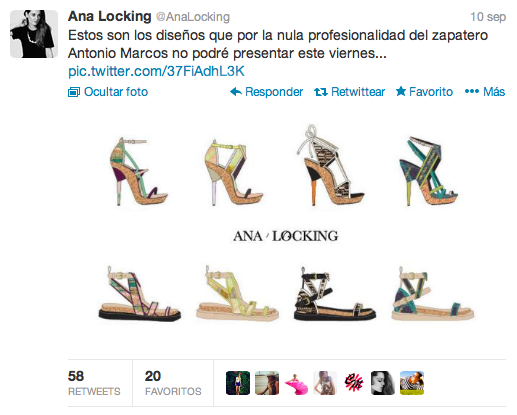Open the @AnaLocking handle
517x415 pixels.
(193, 17)
